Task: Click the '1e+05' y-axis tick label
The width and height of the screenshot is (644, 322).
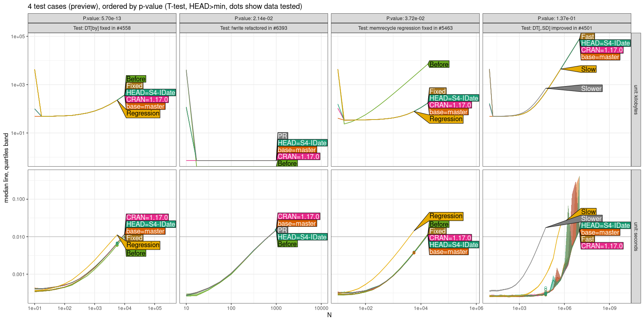Action: tap(18, 37)
